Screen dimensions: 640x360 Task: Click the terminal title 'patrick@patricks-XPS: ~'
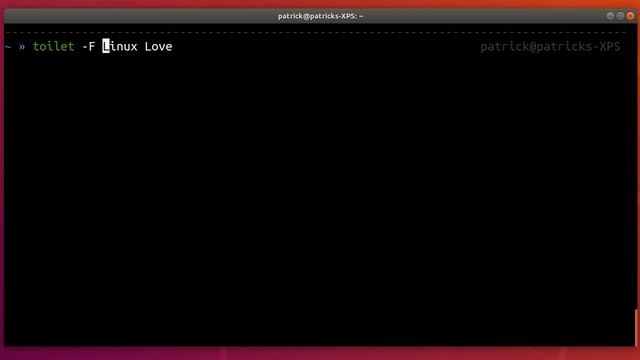(x=320, y=16)
